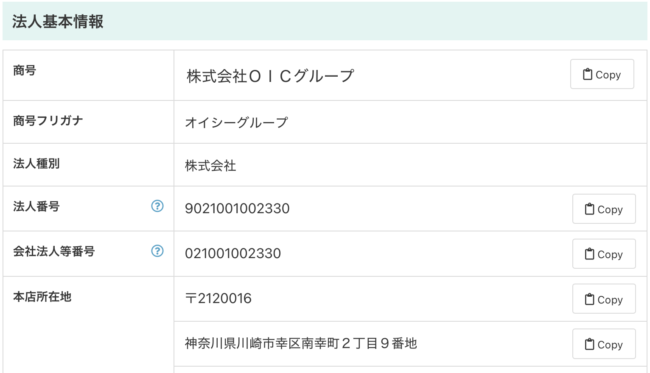Select the 株式会社ＯＩＣグループ name text

[x=270, y=76]
